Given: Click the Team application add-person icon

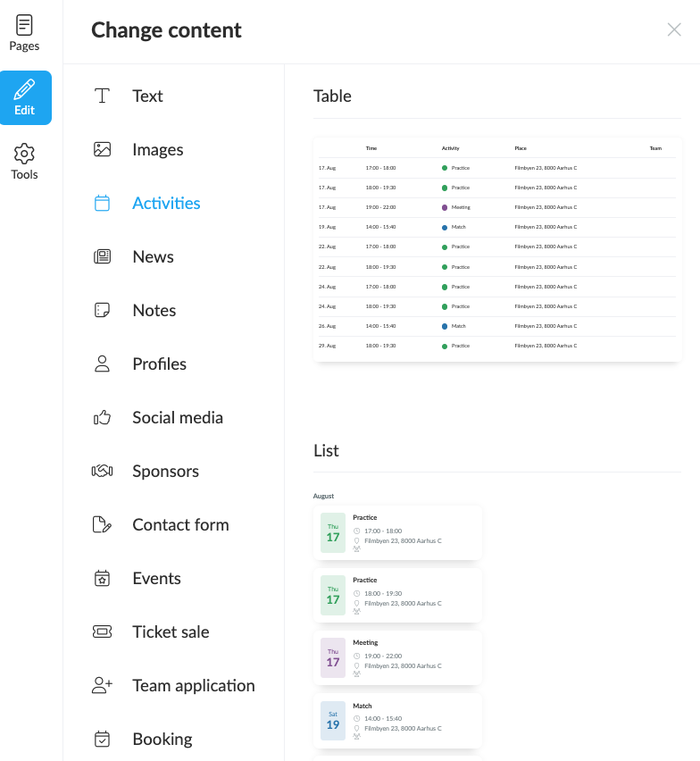Looking at the screenshot, I should pyautogui.click(x=102, y=685).
